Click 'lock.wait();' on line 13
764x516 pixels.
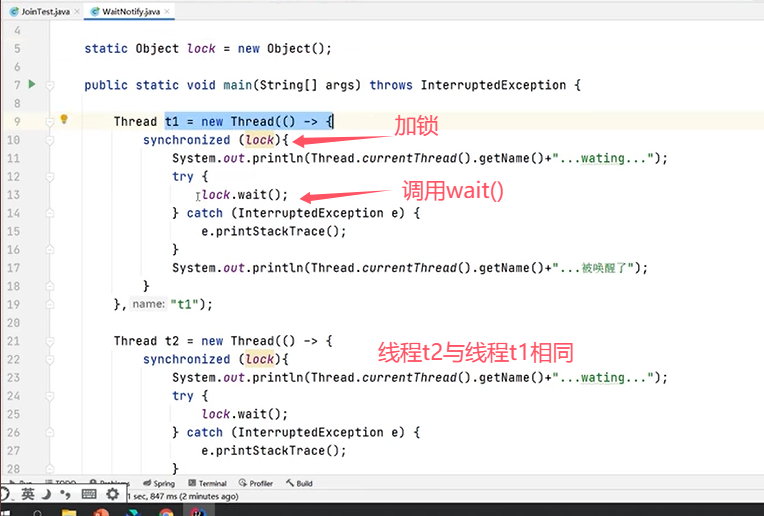245,195
